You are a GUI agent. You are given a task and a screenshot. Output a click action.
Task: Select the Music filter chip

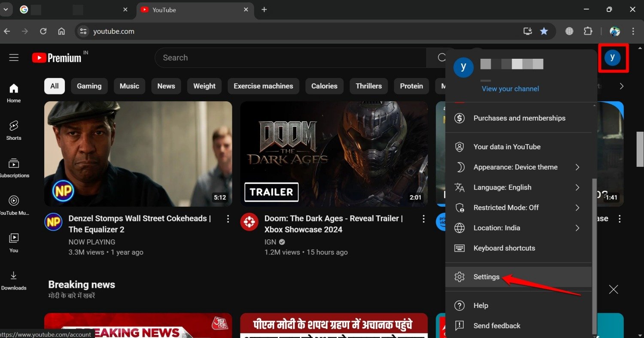tap(129, 86)
